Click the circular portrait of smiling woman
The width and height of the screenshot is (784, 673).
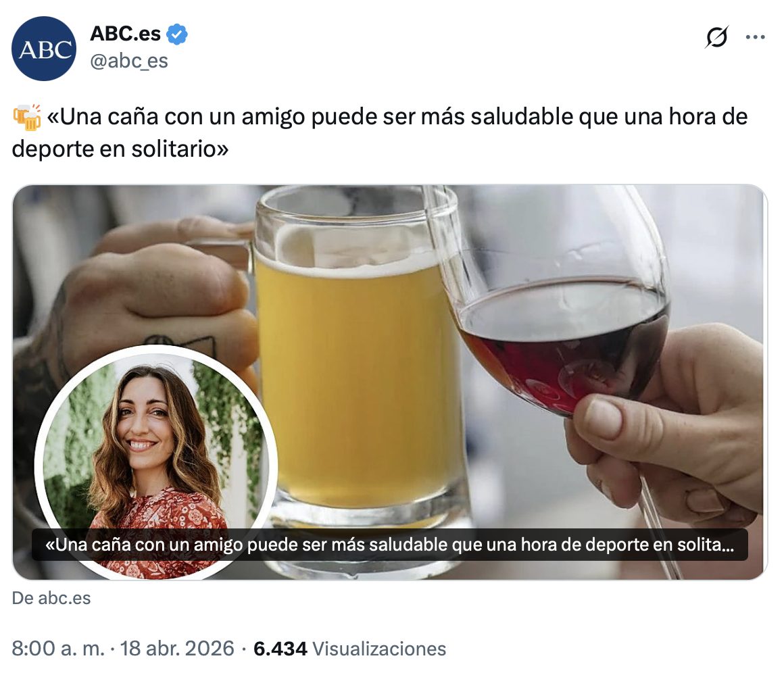pyautogui.click(x=156, y=462)
